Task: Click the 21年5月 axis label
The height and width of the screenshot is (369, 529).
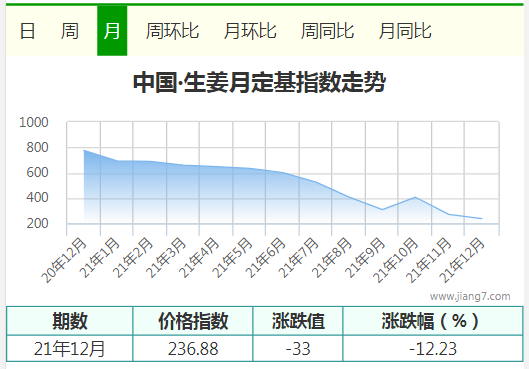Action: 233,258
